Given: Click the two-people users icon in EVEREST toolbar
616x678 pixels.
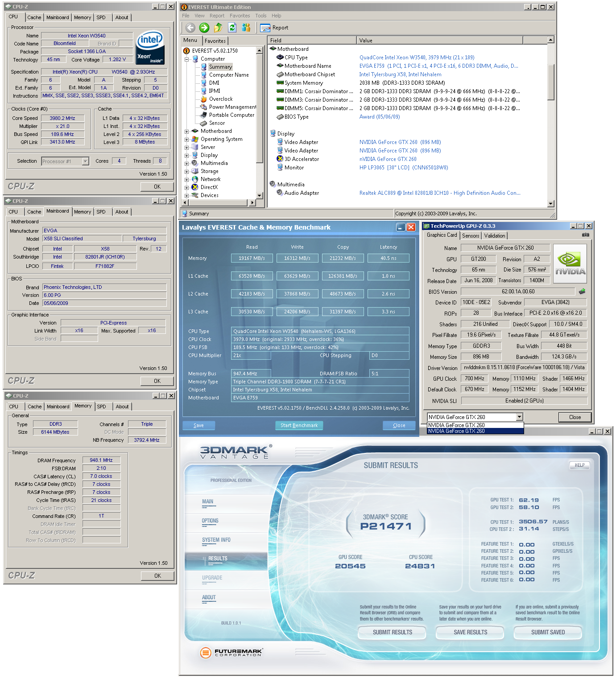Looking at the screenshot, I should pyautogui.click(x=246, y=28).
